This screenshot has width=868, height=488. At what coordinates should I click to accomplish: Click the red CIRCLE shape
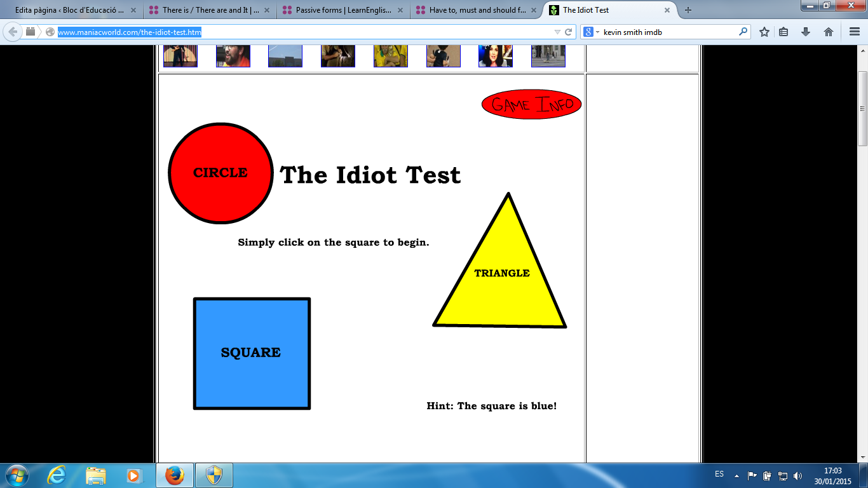[220, 173]
